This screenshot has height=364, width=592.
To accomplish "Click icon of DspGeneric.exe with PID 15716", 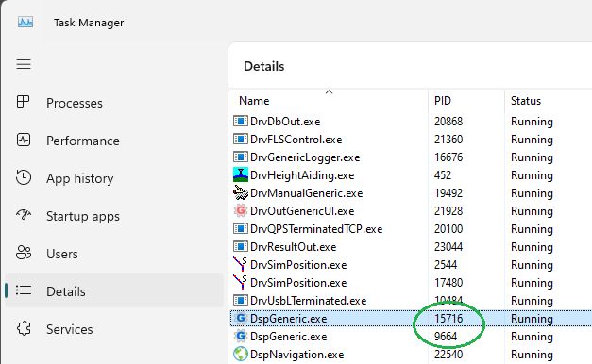I will pos(241,318).
